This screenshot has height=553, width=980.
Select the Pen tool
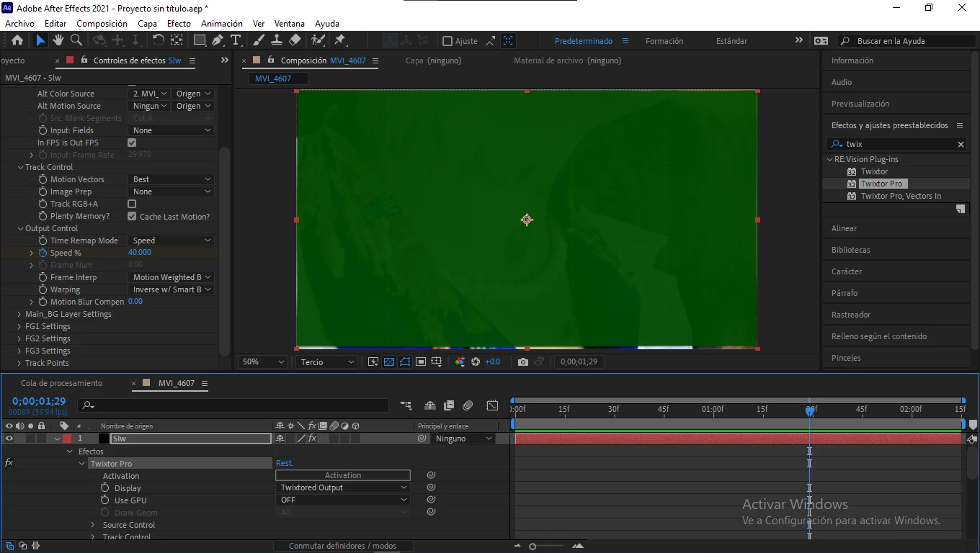tap(218, 40)
